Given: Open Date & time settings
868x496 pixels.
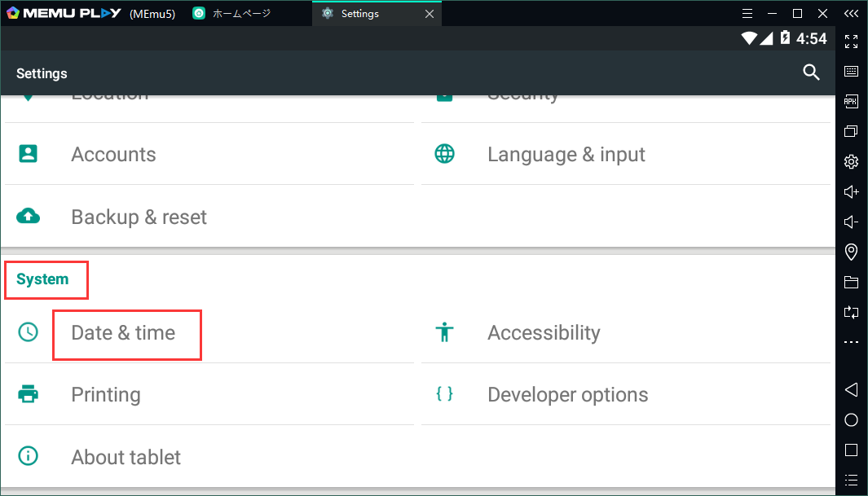Looking at the screenshot, I should pos(123,332).
